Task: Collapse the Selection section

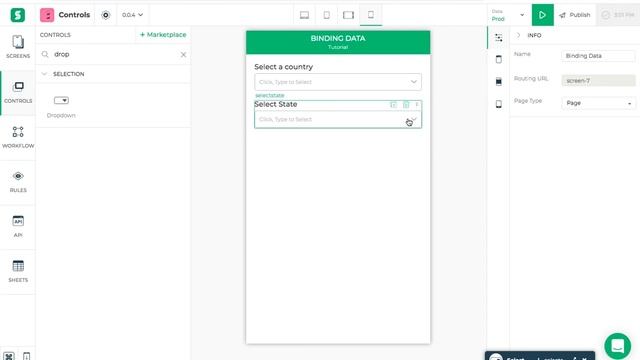Action: click(44, 74)
